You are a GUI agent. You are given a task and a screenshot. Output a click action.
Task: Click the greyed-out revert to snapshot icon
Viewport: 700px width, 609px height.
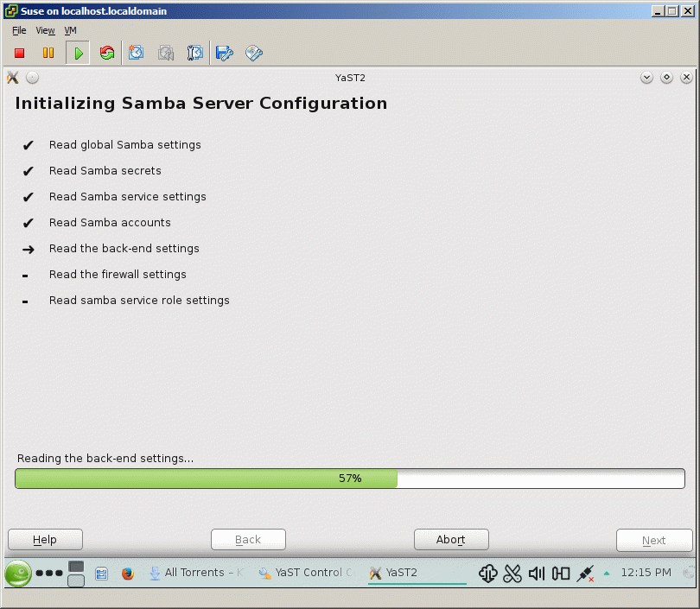tap(166, 53)
